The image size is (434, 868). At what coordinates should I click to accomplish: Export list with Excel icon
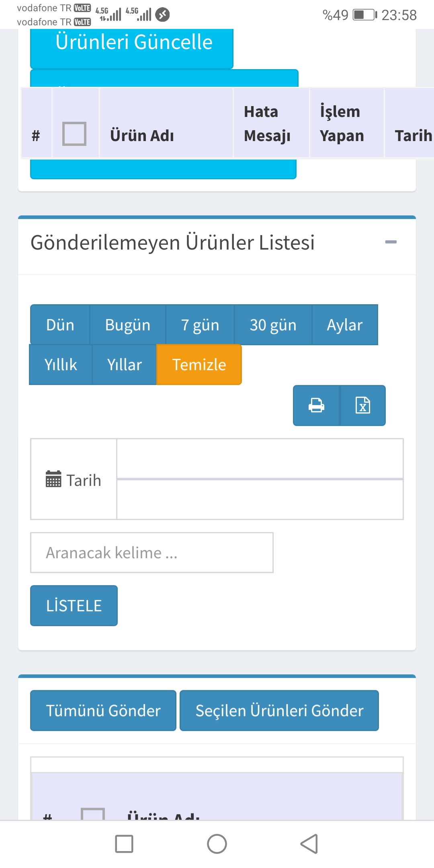pos(363,405)
